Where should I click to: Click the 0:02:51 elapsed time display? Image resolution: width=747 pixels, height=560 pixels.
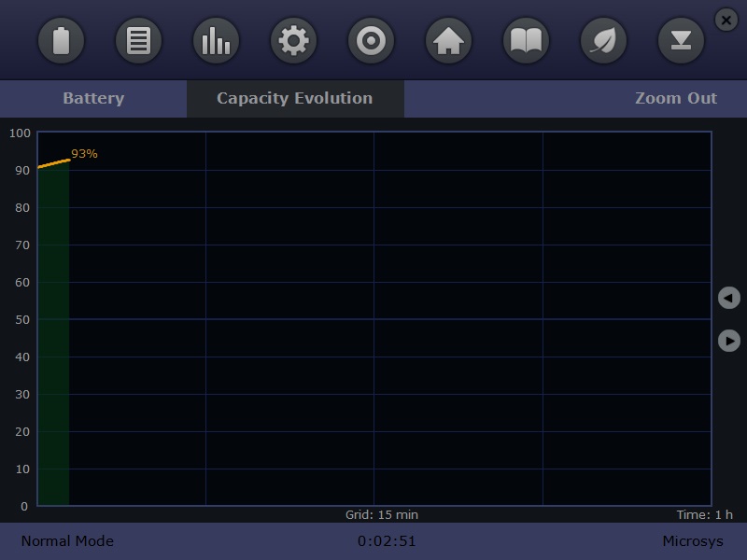tap(388, 540)
